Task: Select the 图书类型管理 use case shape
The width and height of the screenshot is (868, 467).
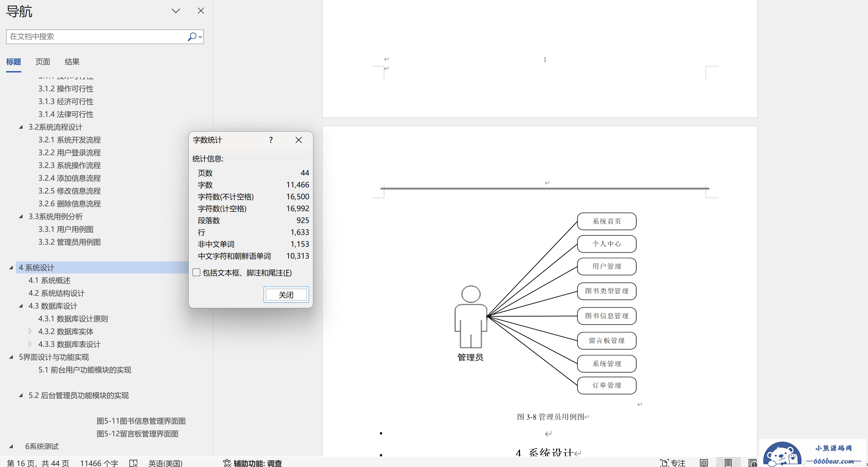Action: tap(606, 291)
